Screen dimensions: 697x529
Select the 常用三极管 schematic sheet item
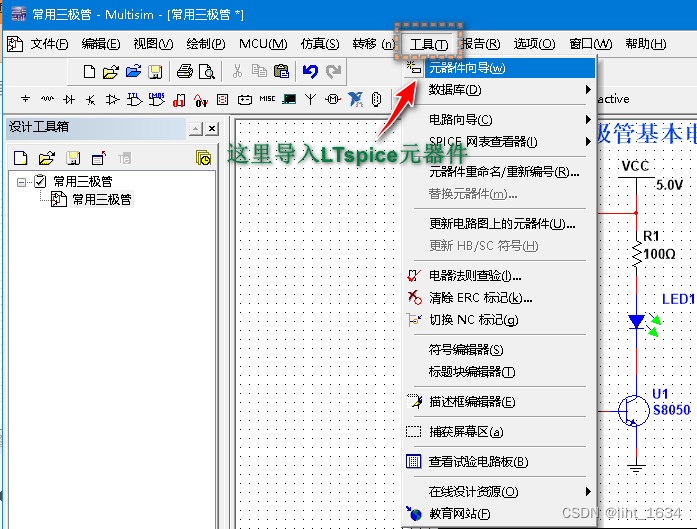(x=102, y=200)
